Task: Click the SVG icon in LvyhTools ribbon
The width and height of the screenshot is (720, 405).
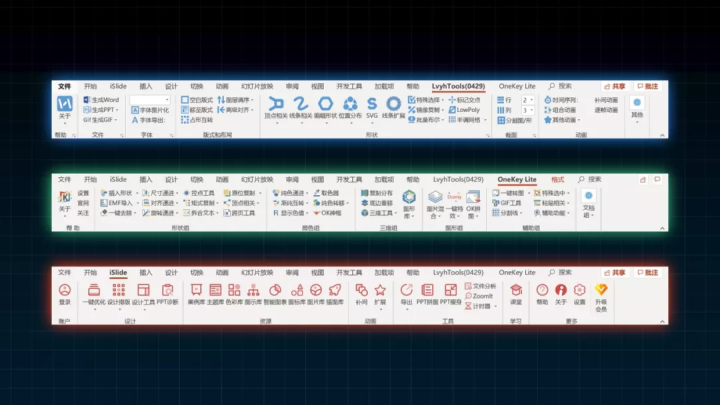Action: (x=372, y=104)
